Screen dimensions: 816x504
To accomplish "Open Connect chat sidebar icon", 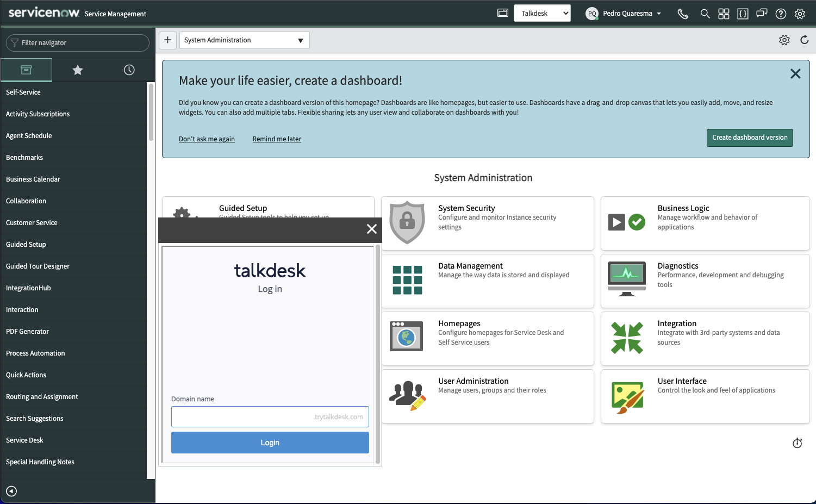I will [762, 14].
